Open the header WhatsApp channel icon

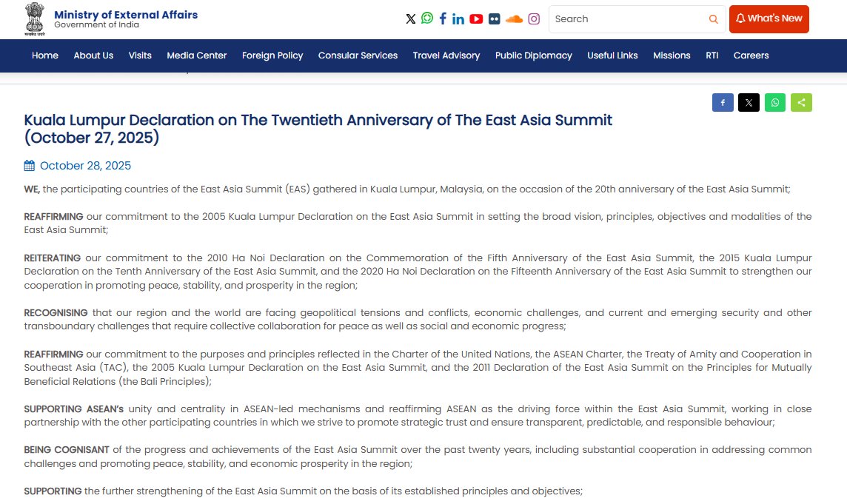(x=427, y=19)
